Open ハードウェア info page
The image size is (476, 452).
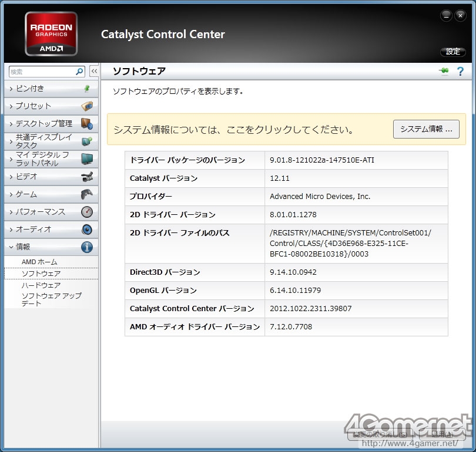[41, 285]
